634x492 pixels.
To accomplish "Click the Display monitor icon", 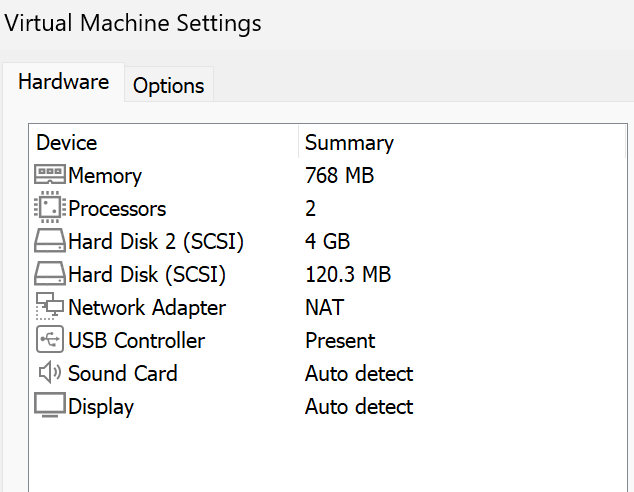I will 50,406.
